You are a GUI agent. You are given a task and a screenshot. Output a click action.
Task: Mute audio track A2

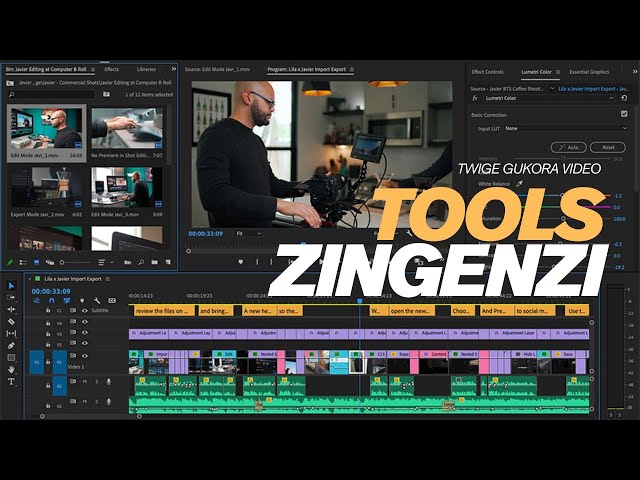[85, 402]
